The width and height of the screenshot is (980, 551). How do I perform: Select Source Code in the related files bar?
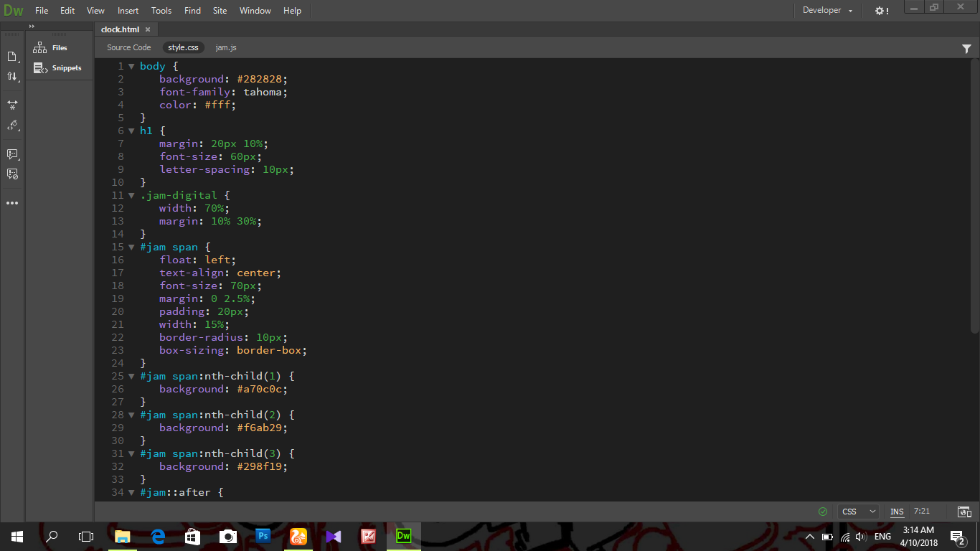(x=128, y=47)
